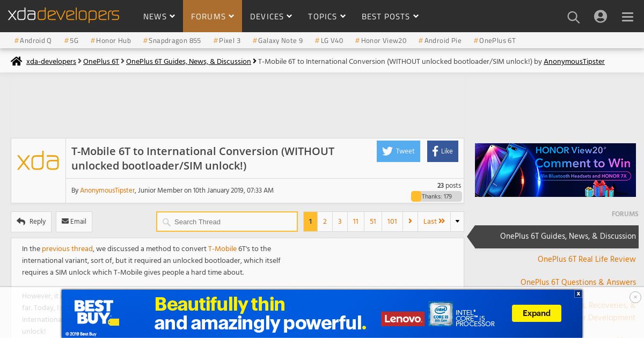Viewport: 644px width, 338px height.
Task: Open OnePlus 6T Real Life Review
Action: pos(587,259)
